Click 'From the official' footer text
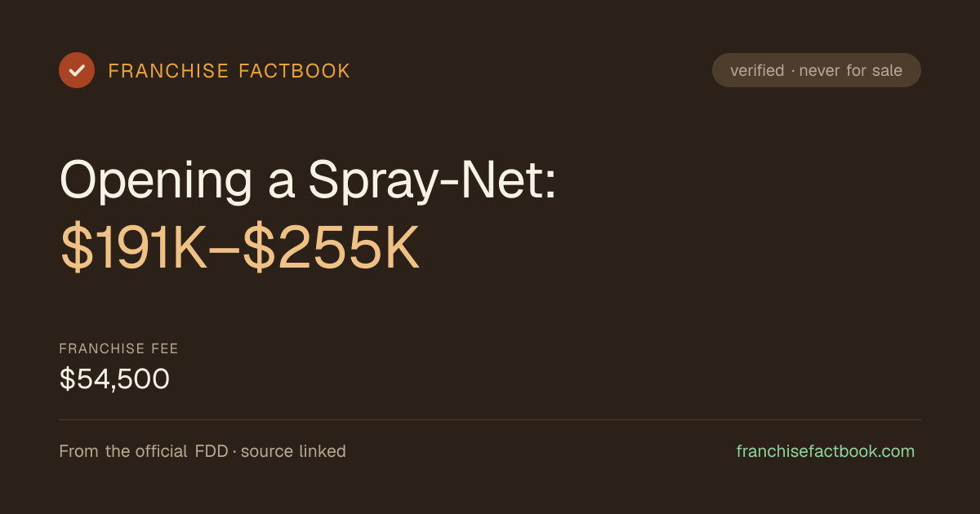The width and height of the screenshot is (980, 514). coord(123,451)
